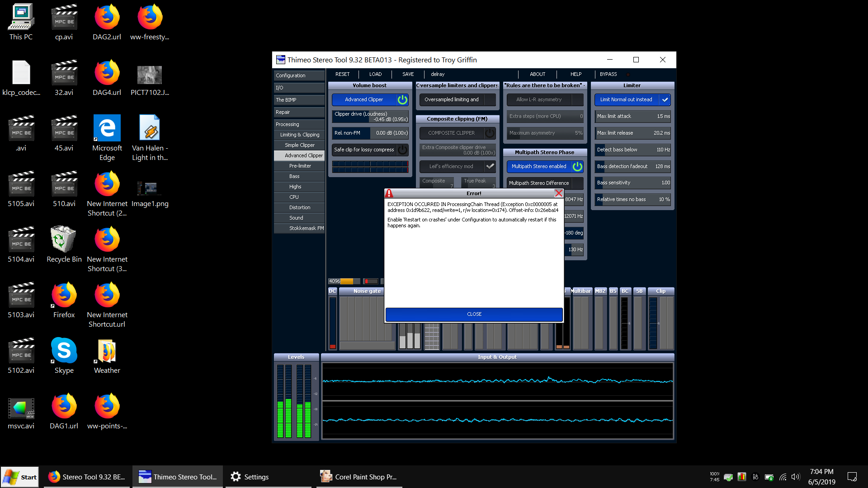The width and height of the screenshot is (868, 488).
Task: Click the RESET button
Action: (342, 74)
